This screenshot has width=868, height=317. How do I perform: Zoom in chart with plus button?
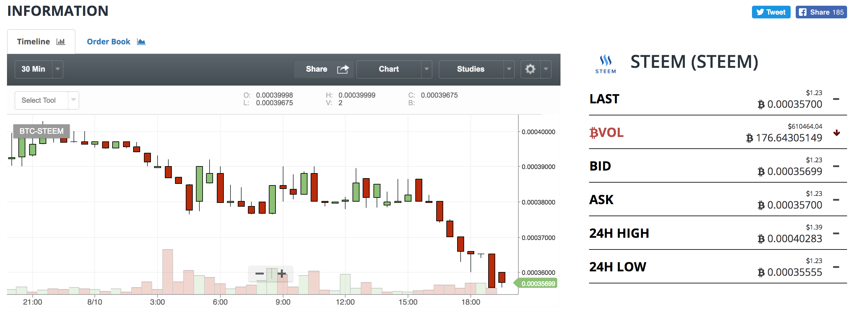[282, 274]
